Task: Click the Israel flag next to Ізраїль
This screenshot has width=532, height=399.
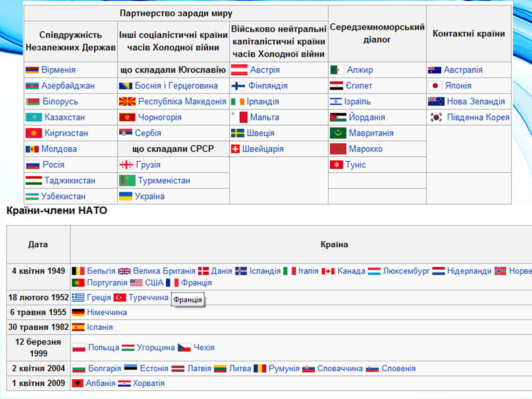Action: (335, 101)
